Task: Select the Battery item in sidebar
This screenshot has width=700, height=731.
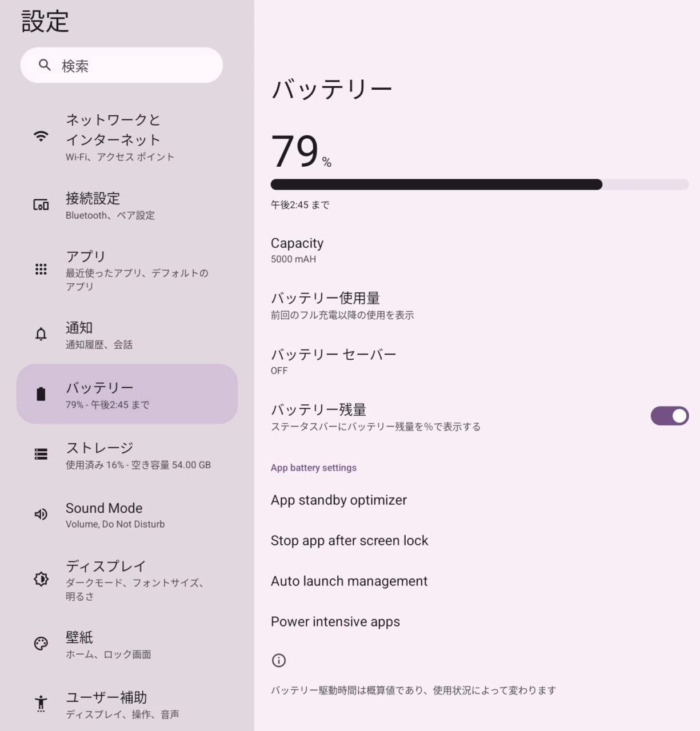Action: (127, 395)
